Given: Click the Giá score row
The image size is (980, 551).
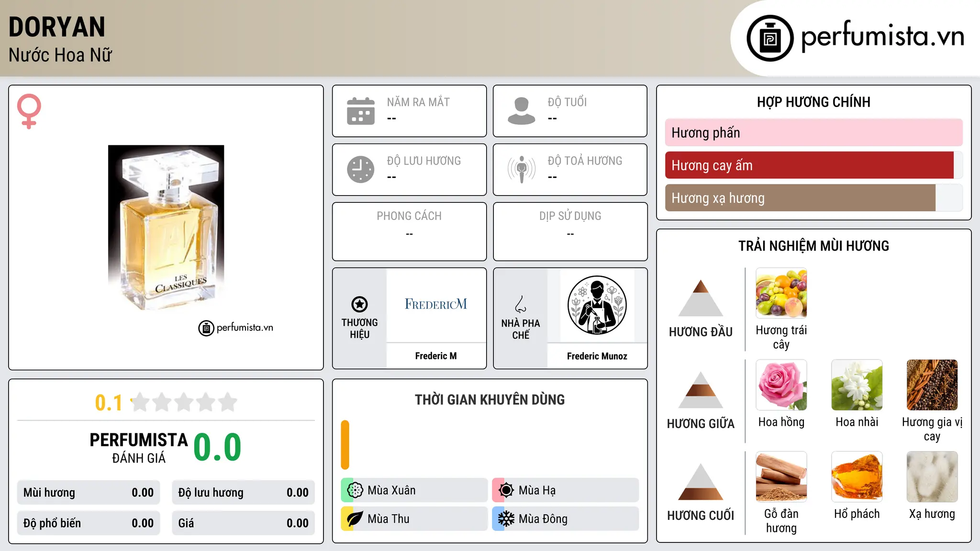Looking at the screenshot, I should (244, 523).
